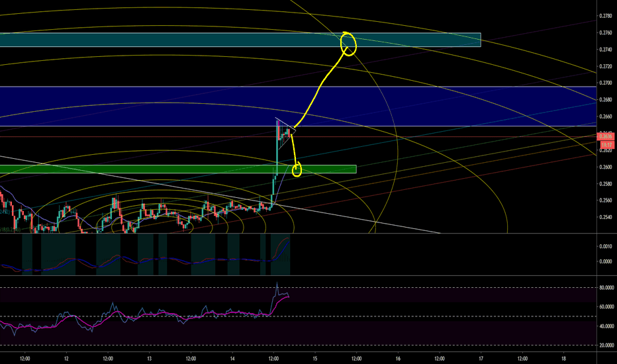Click the 11:17 candle countdown label
This screenshot has width=617, height=364.
coord(607,145)
